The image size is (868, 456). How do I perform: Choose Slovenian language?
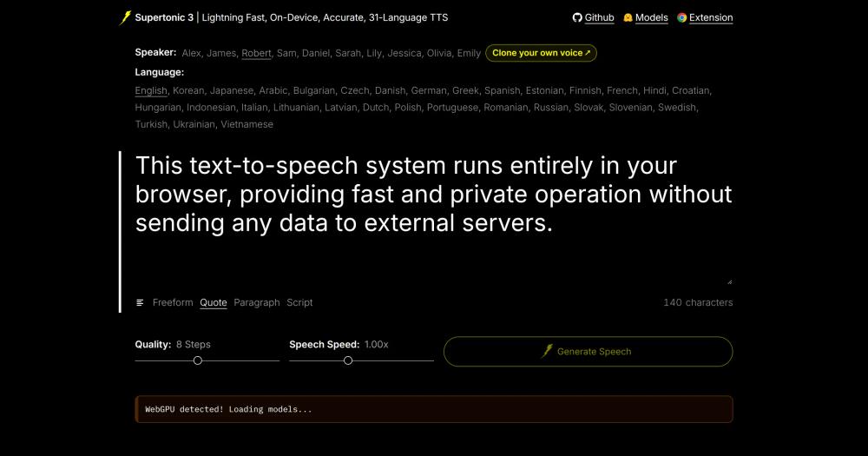(x=630, y=108)
